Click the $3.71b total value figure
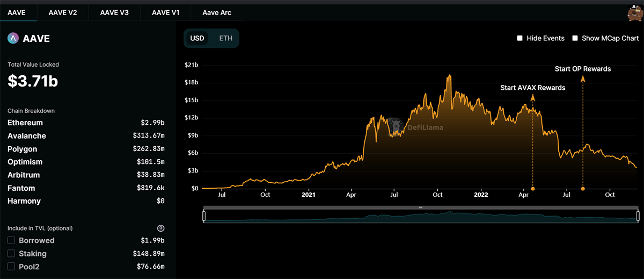 coord(33,81)
